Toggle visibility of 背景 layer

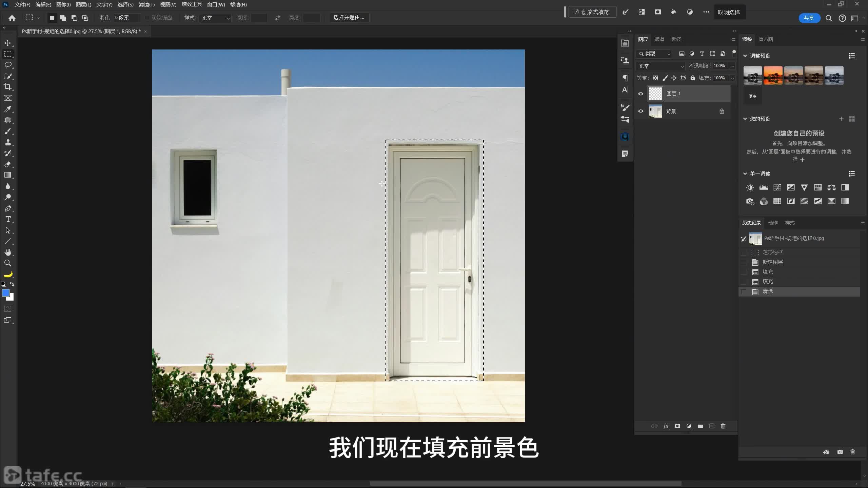coord(640,111)
